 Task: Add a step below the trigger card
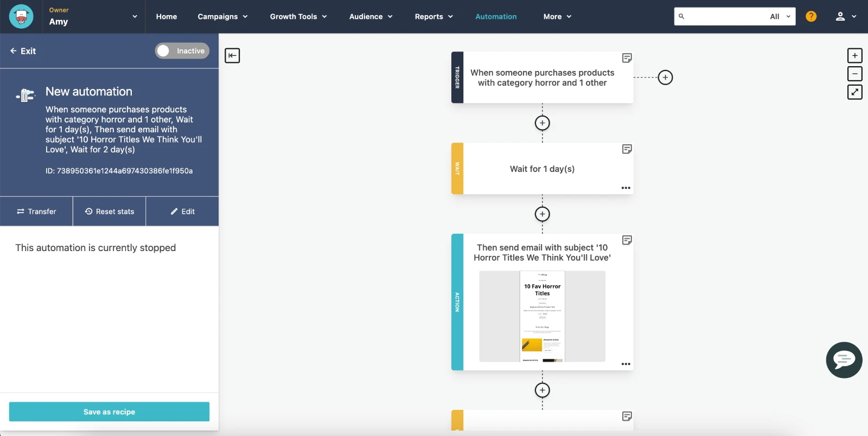(542, 123)
